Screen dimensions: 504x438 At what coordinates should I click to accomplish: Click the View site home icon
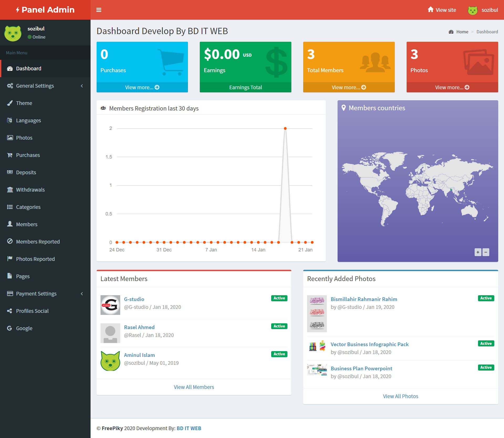pos(430,10)
